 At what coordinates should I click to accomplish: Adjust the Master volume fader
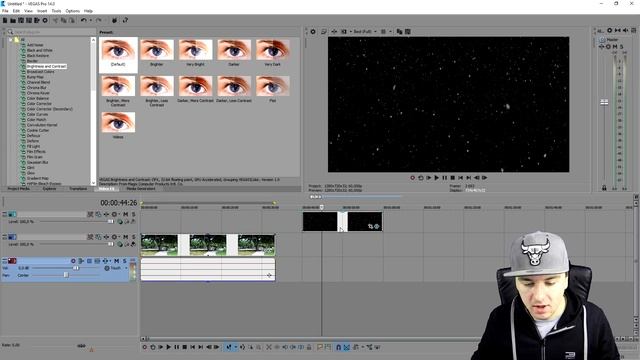604,102
